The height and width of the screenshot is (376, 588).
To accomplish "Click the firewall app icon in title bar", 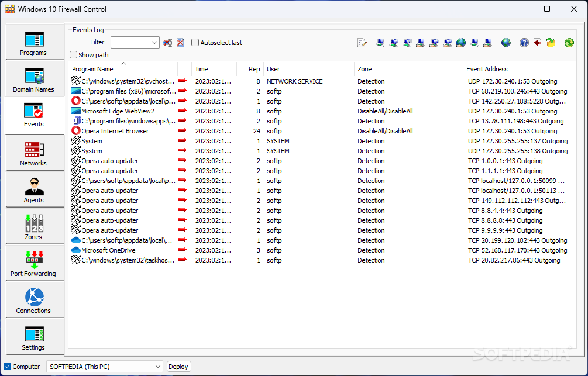I will (10, 9).
